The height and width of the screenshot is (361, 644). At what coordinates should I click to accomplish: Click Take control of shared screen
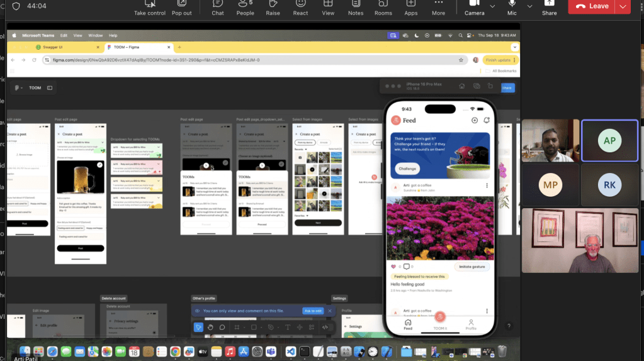149,7
